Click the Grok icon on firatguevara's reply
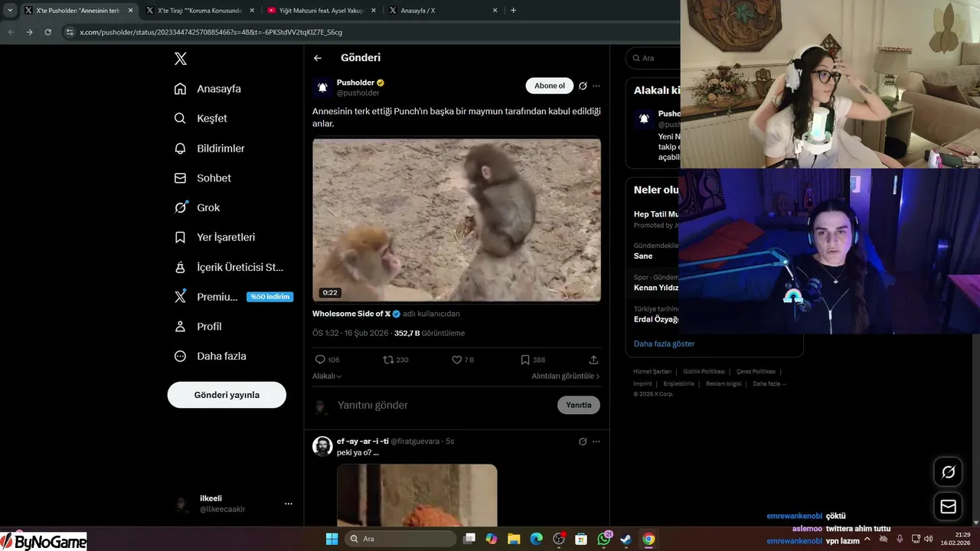The width and height of the screenshot is (980, 551). click(583, 442)
